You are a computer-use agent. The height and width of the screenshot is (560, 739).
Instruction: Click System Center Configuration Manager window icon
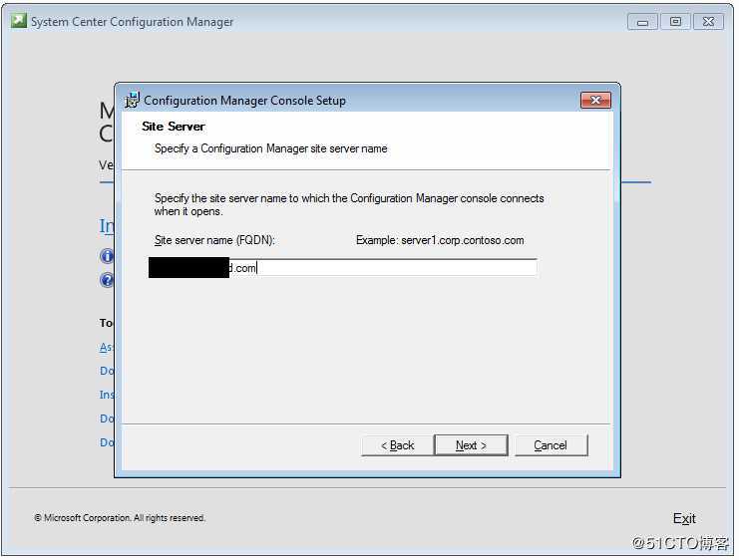[19, 21]
